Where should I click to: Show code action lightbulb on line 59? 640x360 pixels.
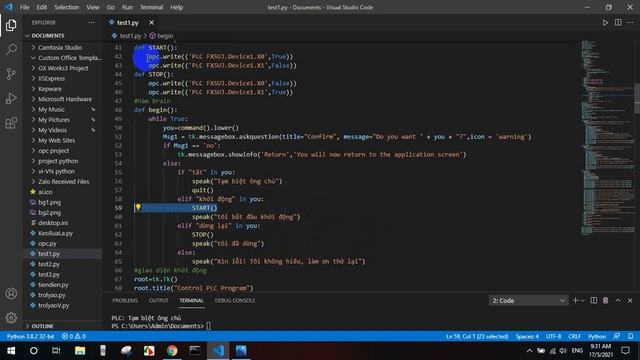point(138,207)
